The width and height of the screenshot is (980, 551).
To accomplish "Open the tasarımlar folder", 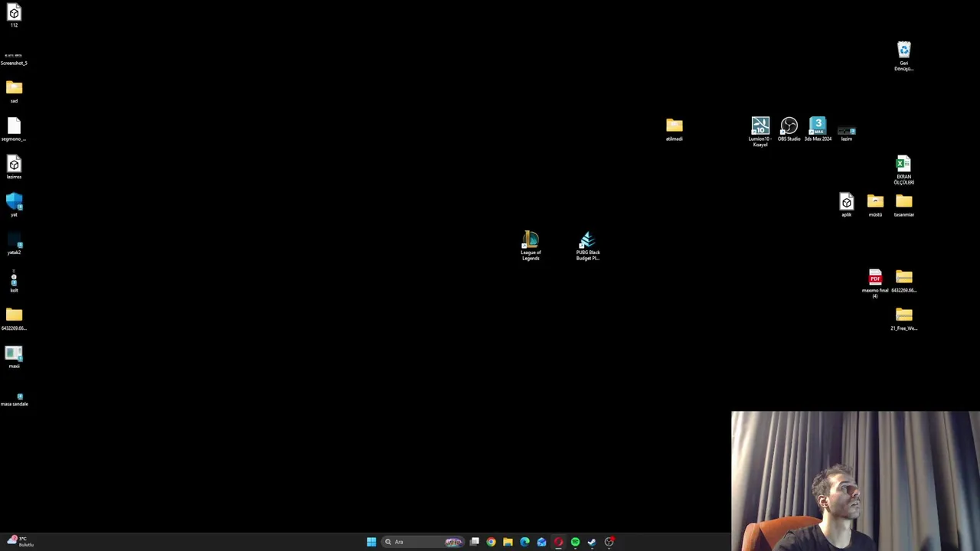I will pos(904,205).
